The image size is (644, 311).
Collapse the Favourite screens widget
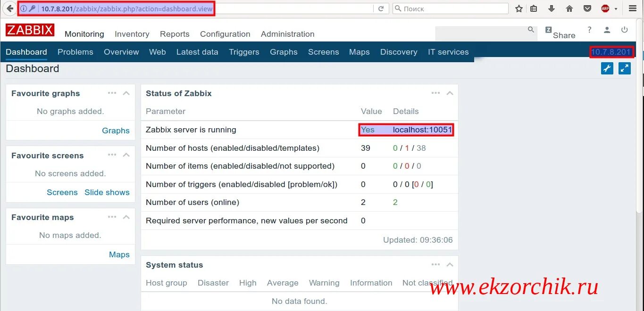(x=126, y=155)
